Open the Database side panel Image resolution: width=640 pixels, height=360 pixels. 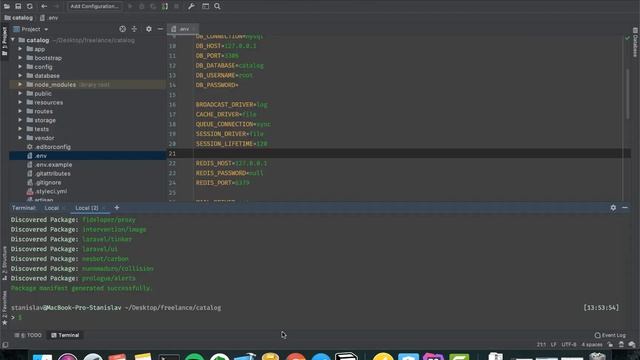pos(635,43)
